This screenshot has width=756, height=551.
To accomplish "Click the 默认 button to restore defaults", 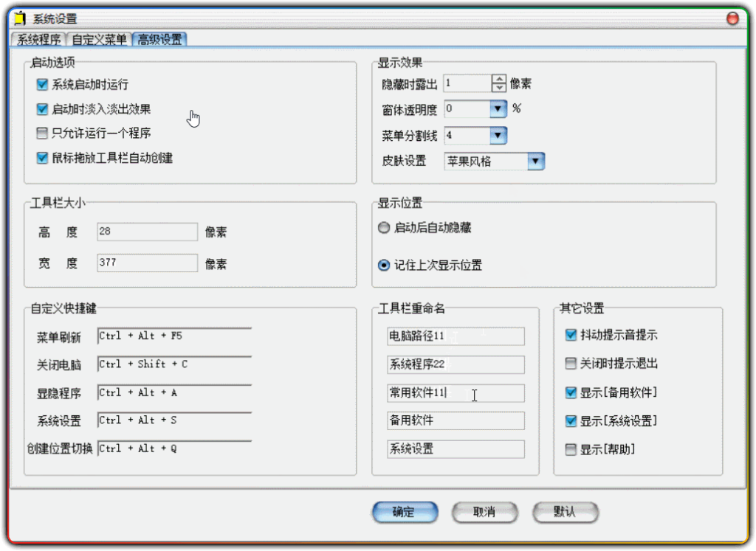I will 566,512.
